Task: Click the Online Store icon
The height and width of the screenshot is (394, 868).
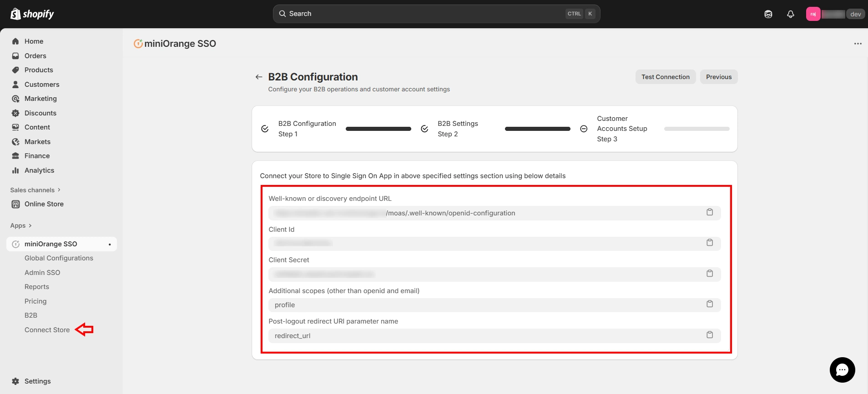Action: point(15,204)
